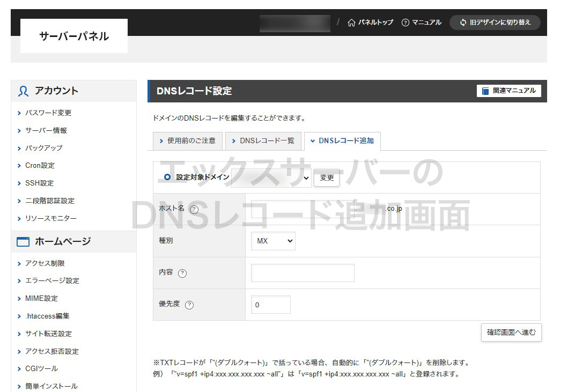Focus the 内容 input field
The image size is (575, 392).
coord(303,273)
